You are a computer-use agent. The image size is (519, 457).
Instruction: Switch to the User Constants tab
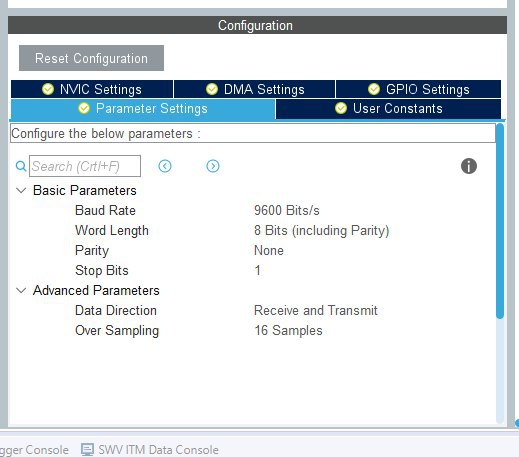click(388, 109)
